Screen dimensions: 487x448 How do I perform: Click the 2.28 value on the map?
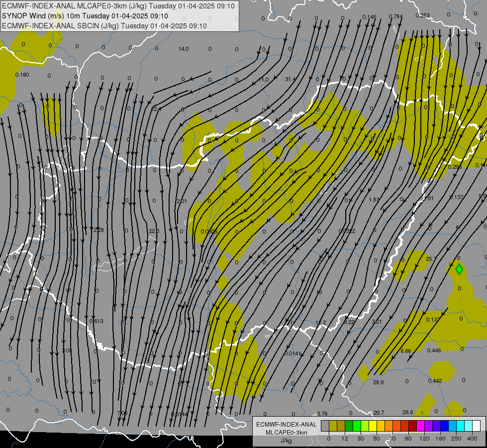[98, 230]
